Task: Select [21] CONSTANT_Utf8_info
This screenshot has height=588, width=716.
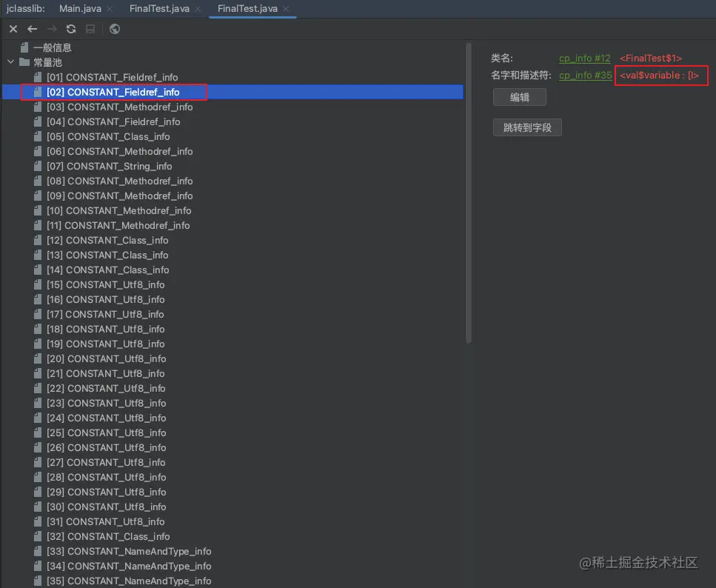Action: point(105,374)
